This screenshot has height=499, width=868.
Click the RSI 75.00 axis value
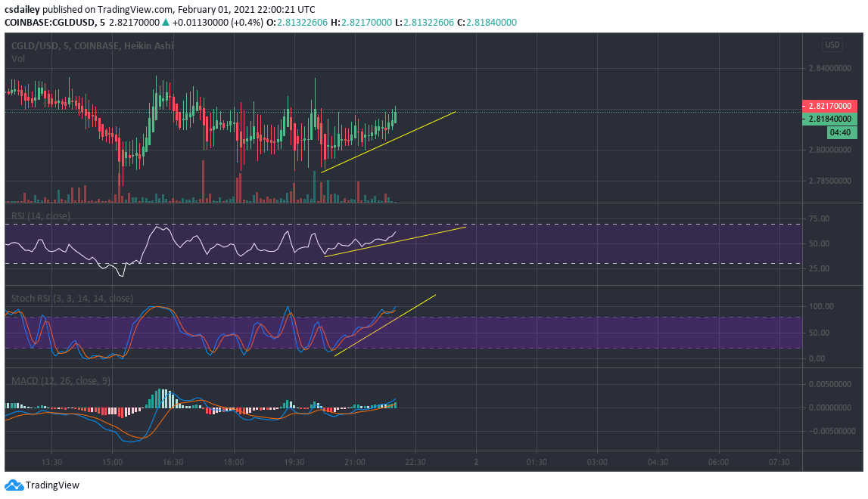(819, 219)
